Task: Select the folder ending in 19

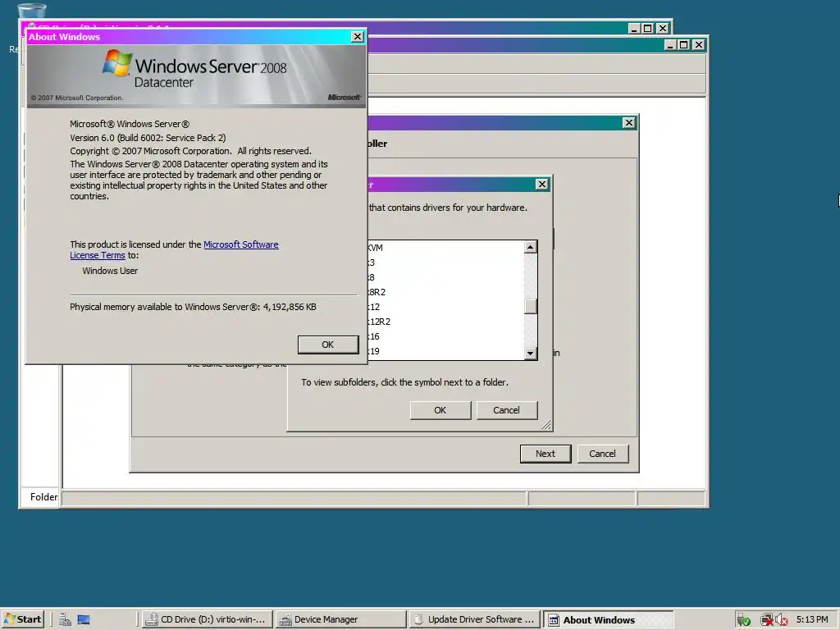Action: click(x=374, y=351)
